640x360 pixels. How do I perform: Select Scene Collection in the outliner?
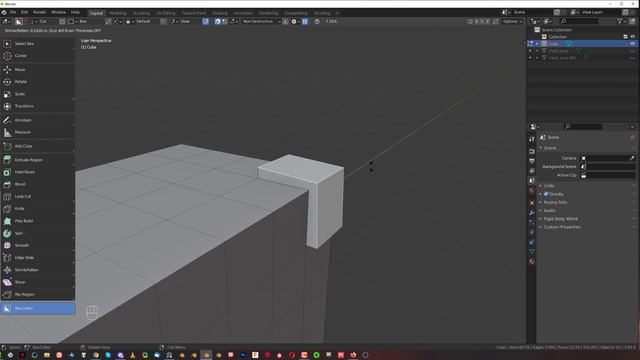(556, 30)
